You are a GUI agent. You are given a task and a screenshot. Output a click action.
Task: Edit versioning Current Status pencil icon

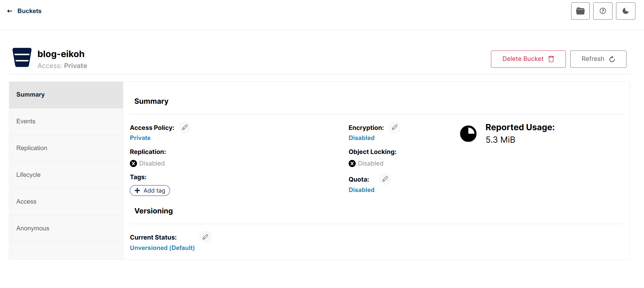[205, 237]
